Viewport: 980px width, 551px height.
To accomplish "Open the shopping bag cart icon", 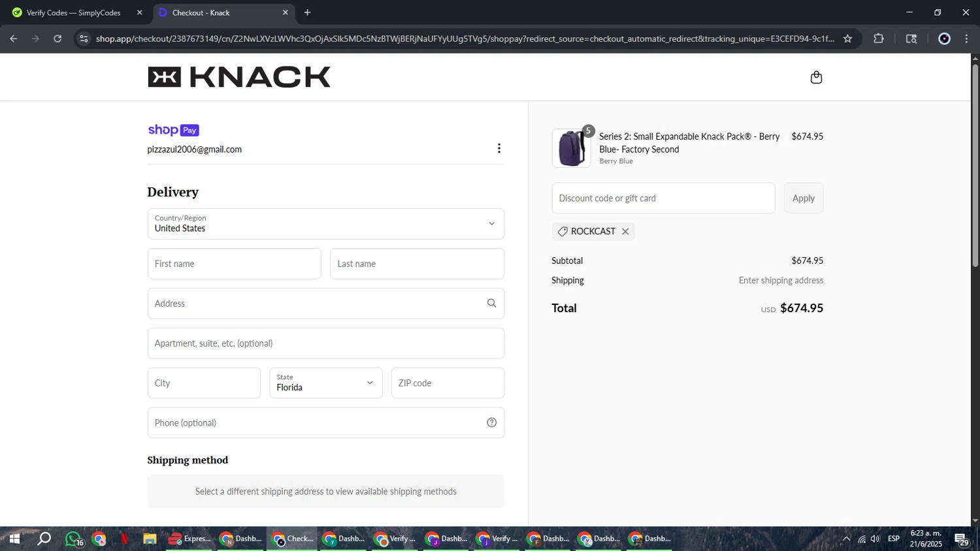I will pyautogui.click(x=816, y=77).
